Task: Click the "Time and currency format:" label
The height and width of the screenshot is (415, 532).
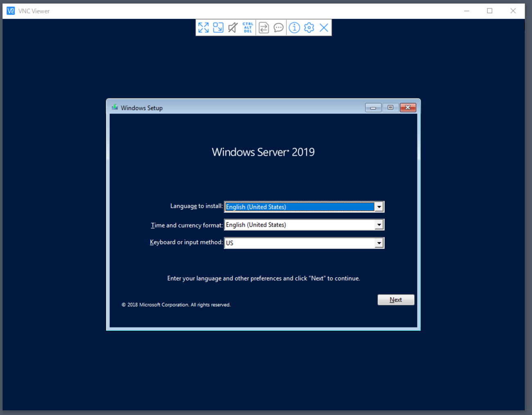Action: [187, 225]
